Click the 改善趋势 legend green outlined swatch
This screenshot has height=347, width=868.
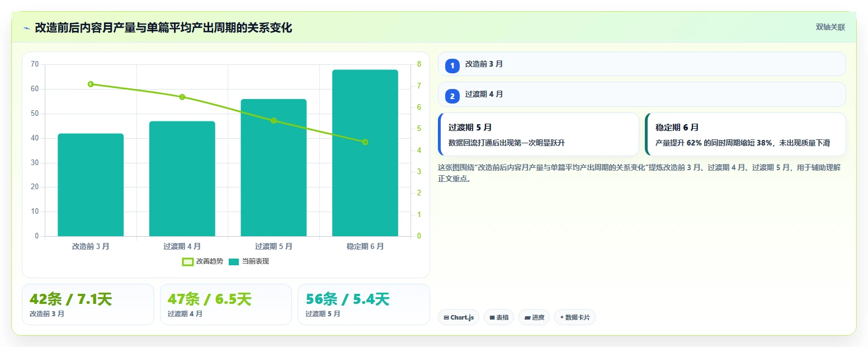click(x=188, y=261)
